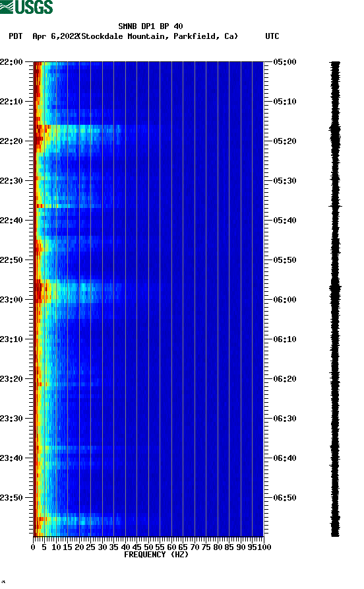Click the 06:10 UTC time label

[285, 339]
